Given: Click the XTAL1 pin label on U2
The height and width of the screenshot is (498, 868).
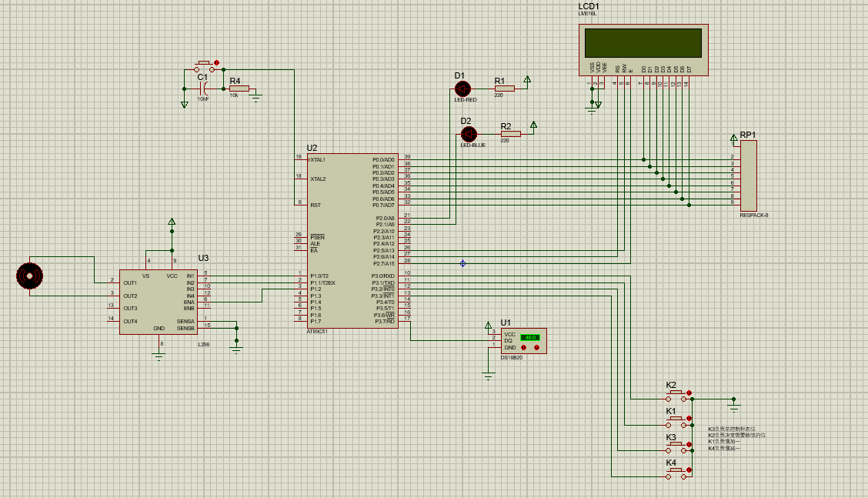Looking at the screenshot, I should click(x=318, y=160).
